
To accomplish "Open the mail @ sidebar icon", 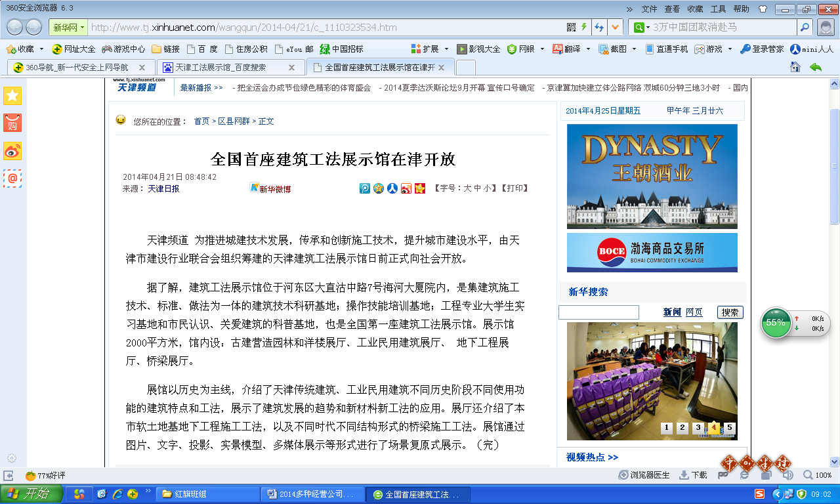I will [12, 178].
